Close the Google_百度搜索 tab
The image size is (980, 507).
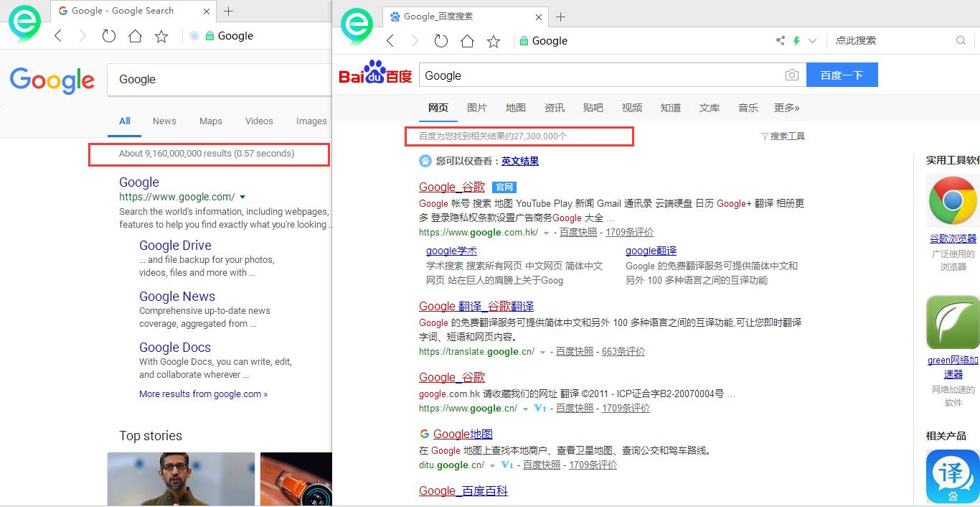(x=540, y=17)
